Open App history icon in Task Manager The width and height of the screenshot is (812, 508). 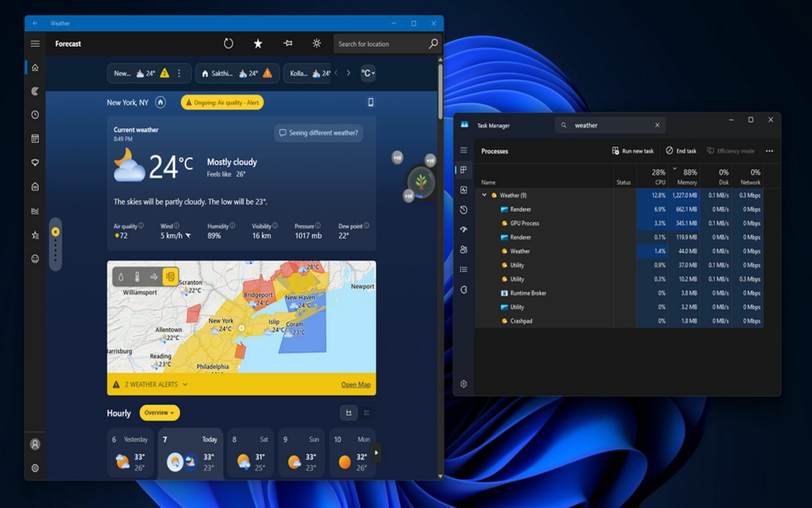pos(464,210)
